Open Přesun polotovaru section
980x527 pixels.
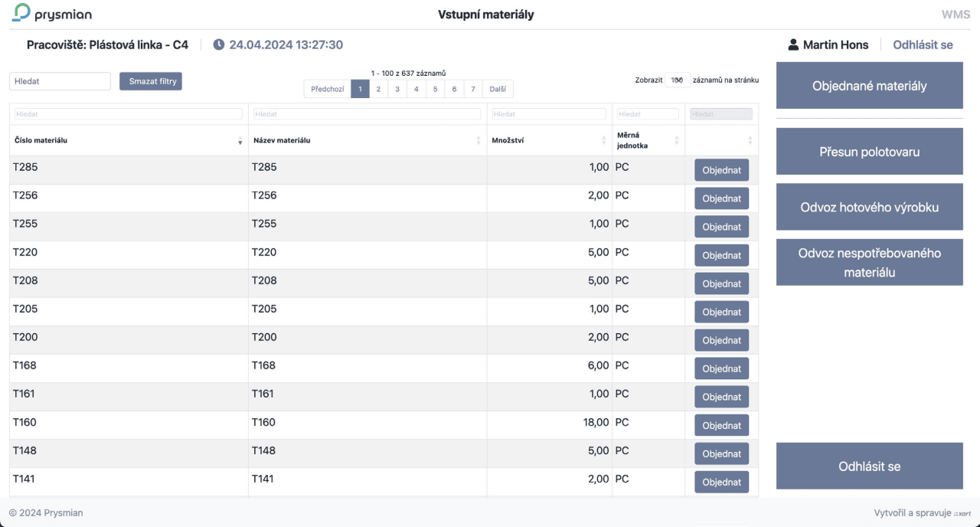coord(869,152)
